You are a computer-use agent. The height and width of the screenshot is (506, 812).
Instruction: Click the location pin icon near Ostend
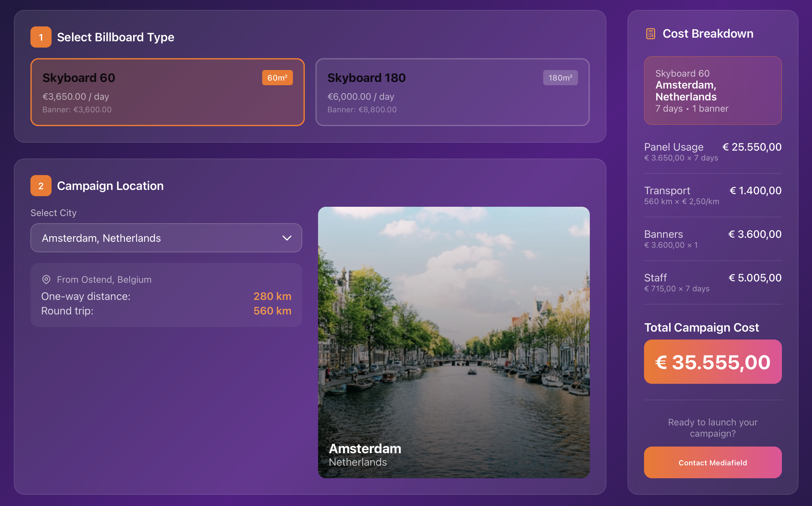pos(46,279)
